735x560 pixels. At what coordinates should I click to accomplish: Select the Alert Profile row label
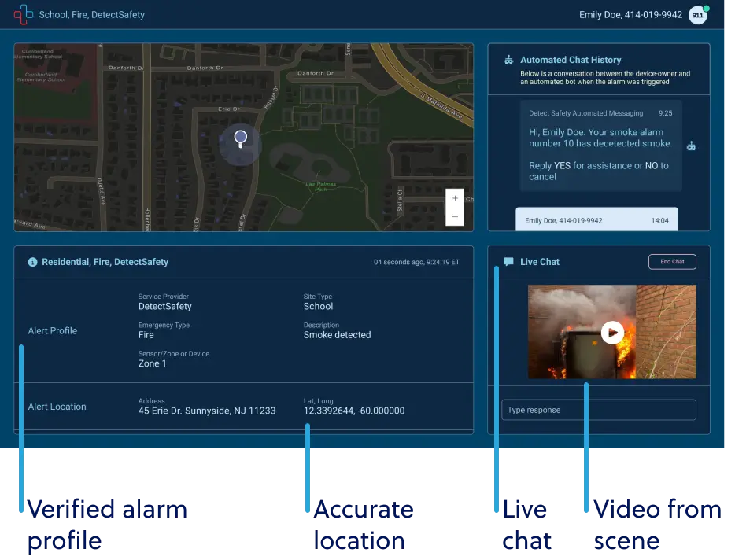(x=53, y=331)
